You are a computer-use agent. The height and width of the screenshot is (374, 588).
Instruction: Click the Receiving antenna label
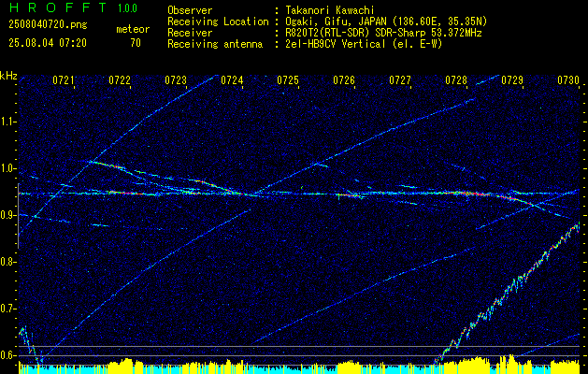click(x=215, y=44)
